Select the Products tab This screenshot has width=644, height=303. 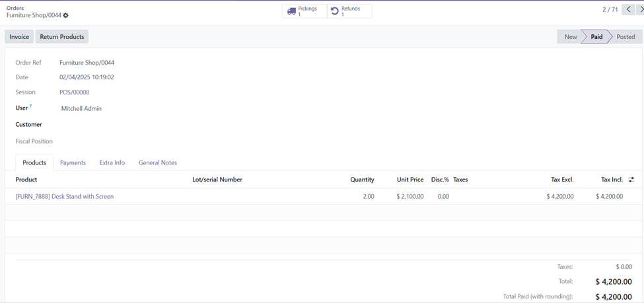pos(34,162)
